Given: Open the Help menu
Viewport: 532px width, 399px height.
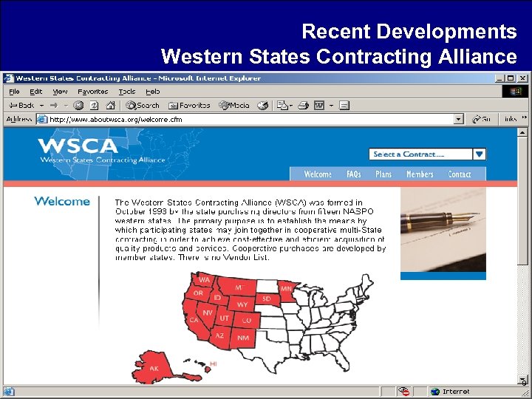Looking at the screenshot, I should (153, 92).
